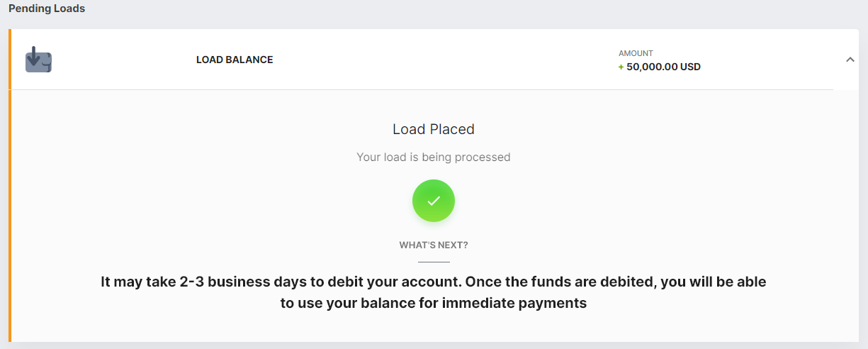Screen dimensions: 868x349
Task: Click the short divider line under WHAT'S NEXT
Action: 434,262
